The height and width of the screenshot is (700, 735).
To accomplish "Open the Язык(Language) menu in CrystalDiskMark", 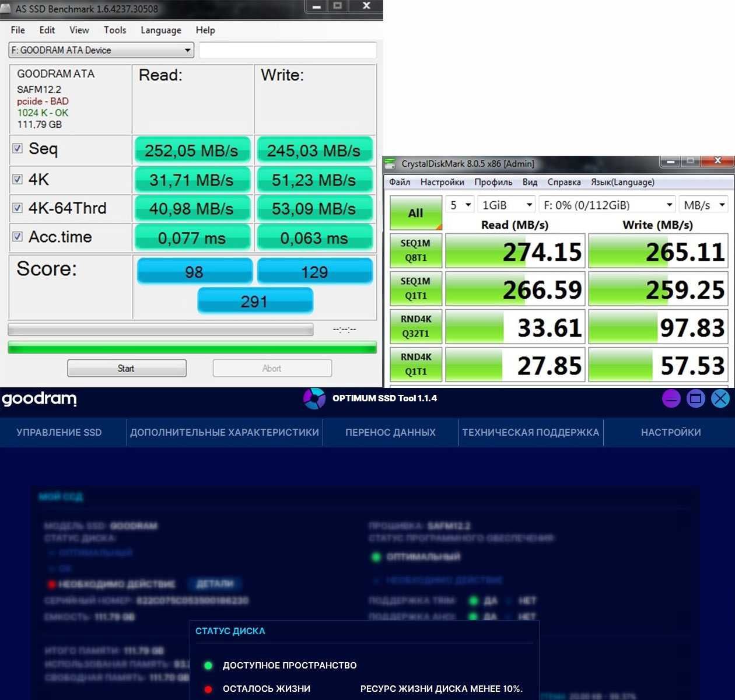I will click(x=622, y=182).
